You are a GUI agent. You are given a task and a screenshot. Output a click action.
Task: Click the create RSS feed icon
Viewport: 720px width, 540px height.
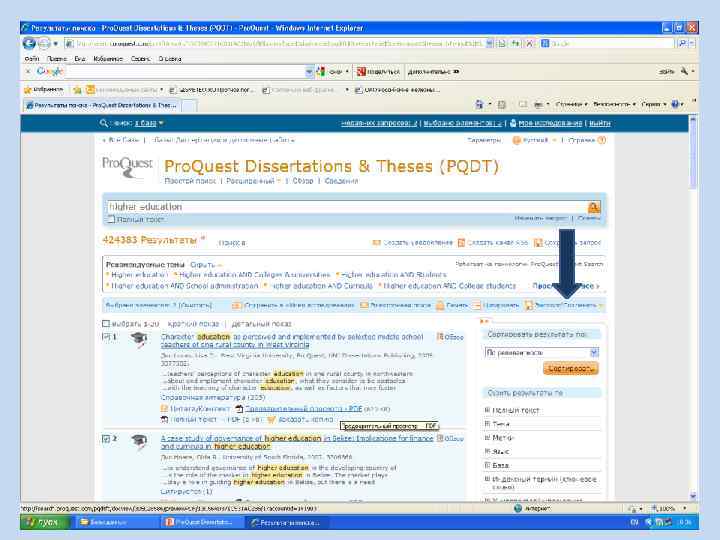click(461, 242)
